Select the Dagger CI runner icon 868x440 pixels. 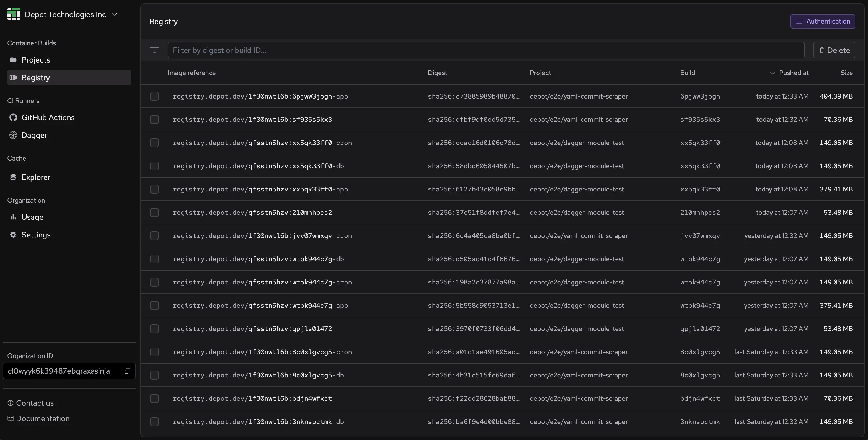13,135
